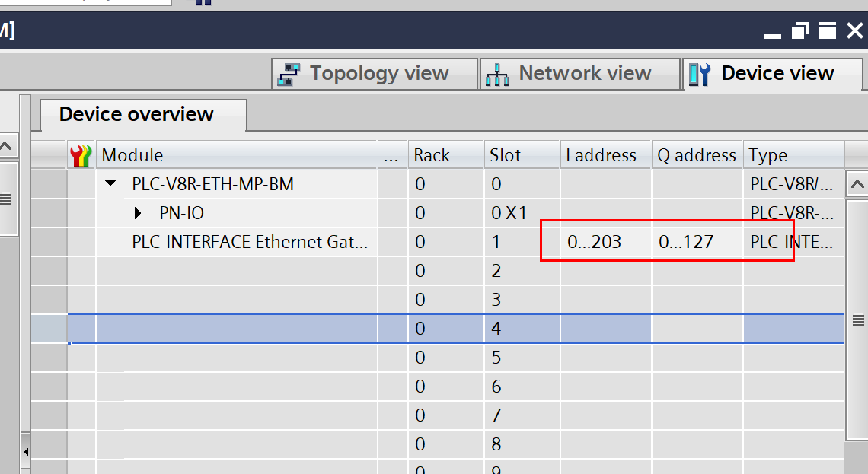The height and width of the screenshot is (474, 868).
Task: Restore down the editor window
Action: point(799,31)
